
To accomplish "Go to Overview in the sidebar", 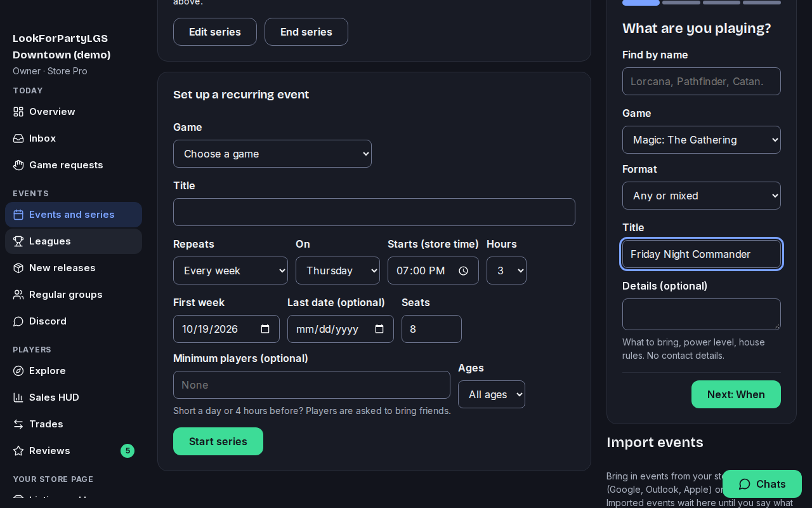I will click(74, 112).
